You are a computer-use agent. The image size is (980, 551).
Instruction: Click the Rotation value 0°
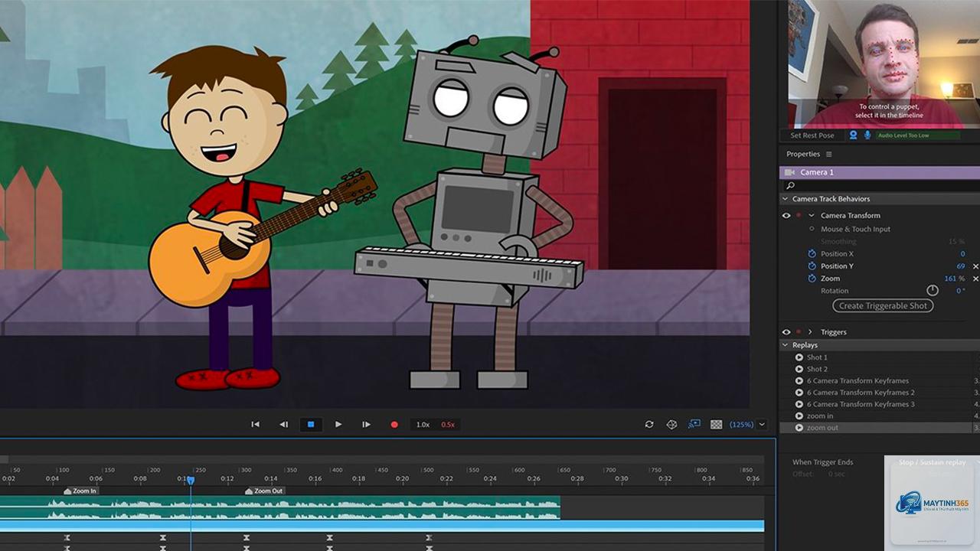click(961, 291)
